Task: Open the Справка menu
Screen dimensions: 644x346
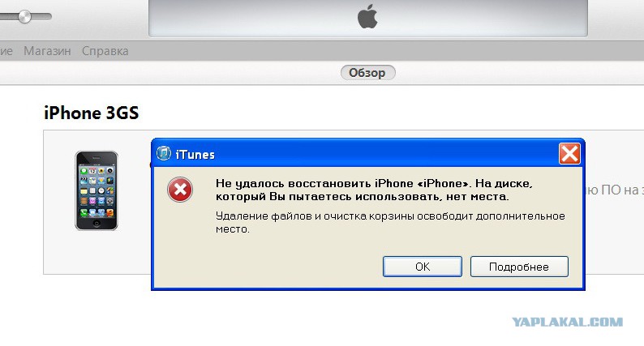Action: pos(105,51)
